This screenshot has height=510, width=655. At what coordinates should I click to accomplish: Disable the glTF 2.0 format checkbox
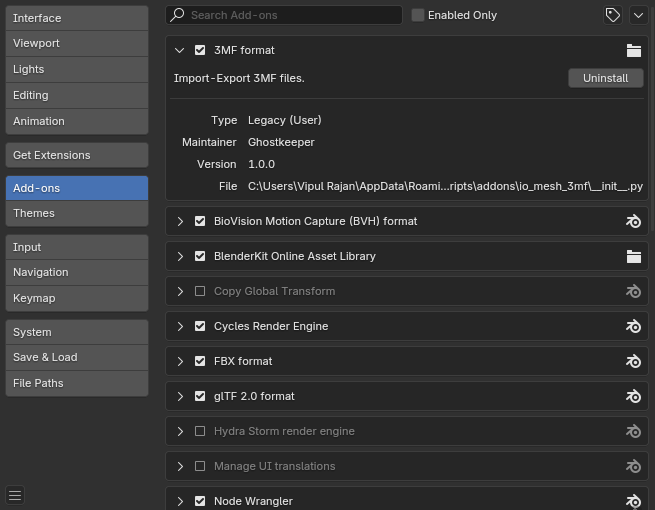(x=200, y=396)
